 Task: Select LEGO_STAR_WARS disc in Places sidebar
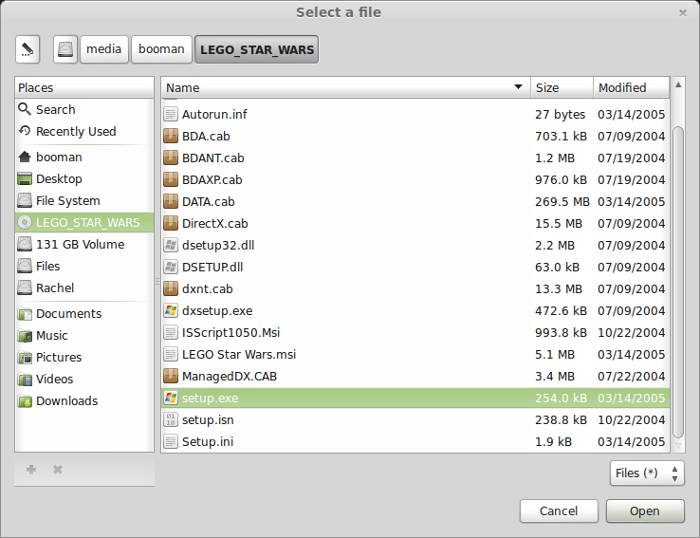pos(84,222)
